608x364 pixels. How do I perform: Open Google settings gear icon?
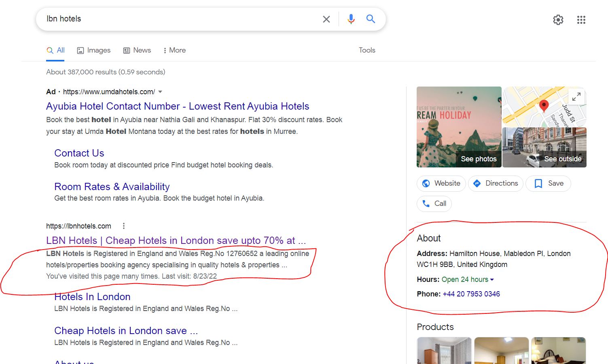tap(558, 20)
